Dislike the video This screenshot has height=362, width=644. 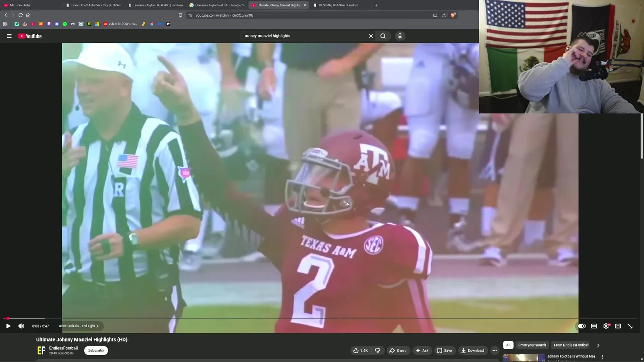[378, 350]
